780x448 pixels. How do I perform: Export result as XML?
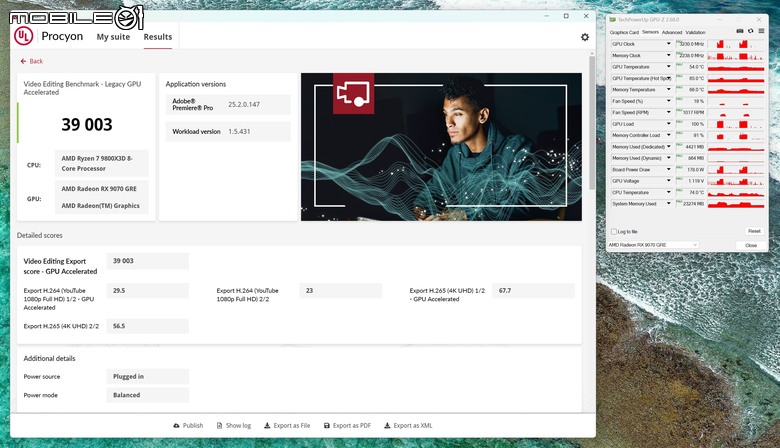tap(408, 426)
